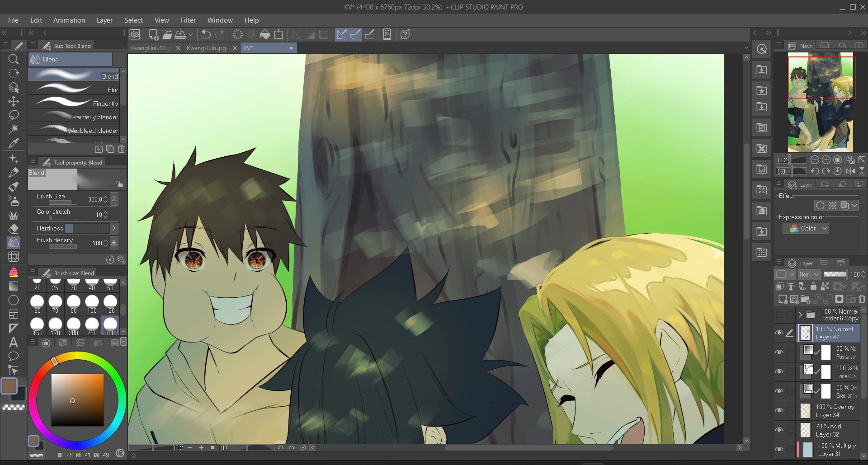Click the Navigator preview thumbnail

point(821,102)
